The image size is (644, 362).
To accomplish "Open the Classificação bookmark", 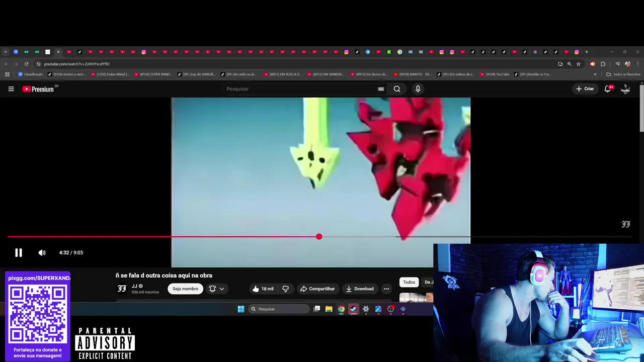I will 31,74.
